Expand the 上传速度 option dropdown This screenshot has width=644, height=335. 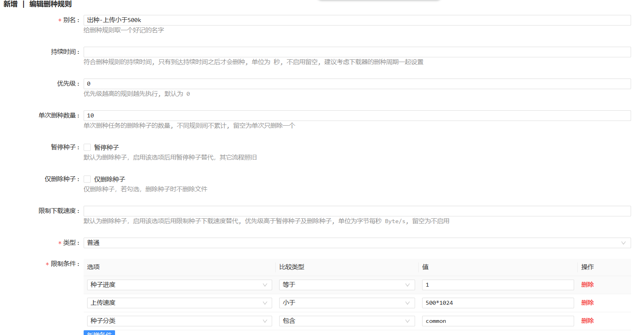(x=179, y=303)
